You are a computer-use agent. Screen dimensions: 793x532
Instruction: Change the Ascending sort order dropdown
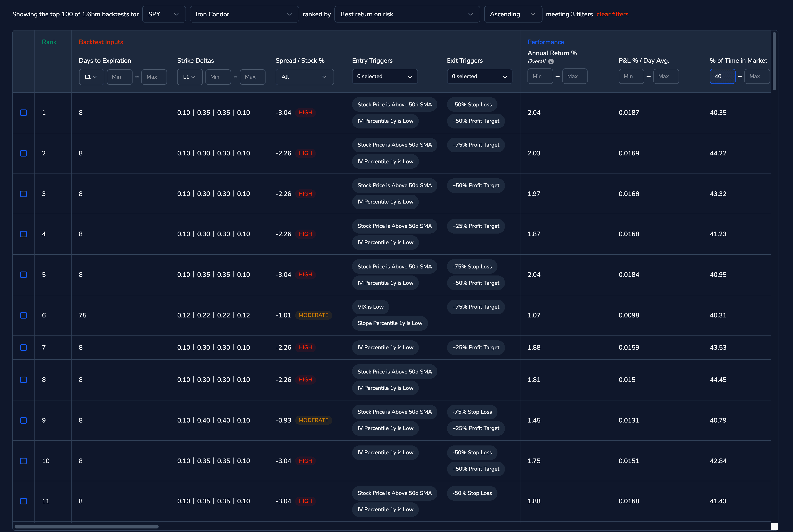pyautogui.click(x=513, y=14)
